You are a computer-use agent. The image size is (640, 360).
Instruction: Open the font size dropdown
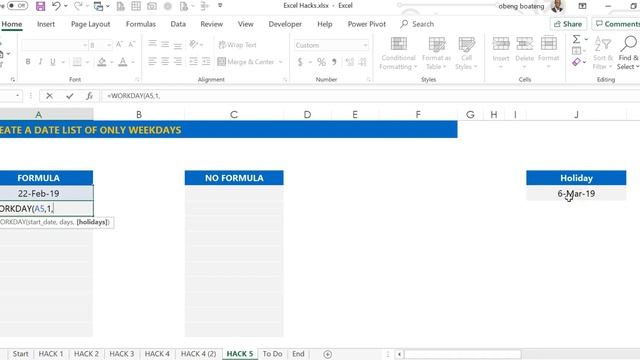coord(109,45)
